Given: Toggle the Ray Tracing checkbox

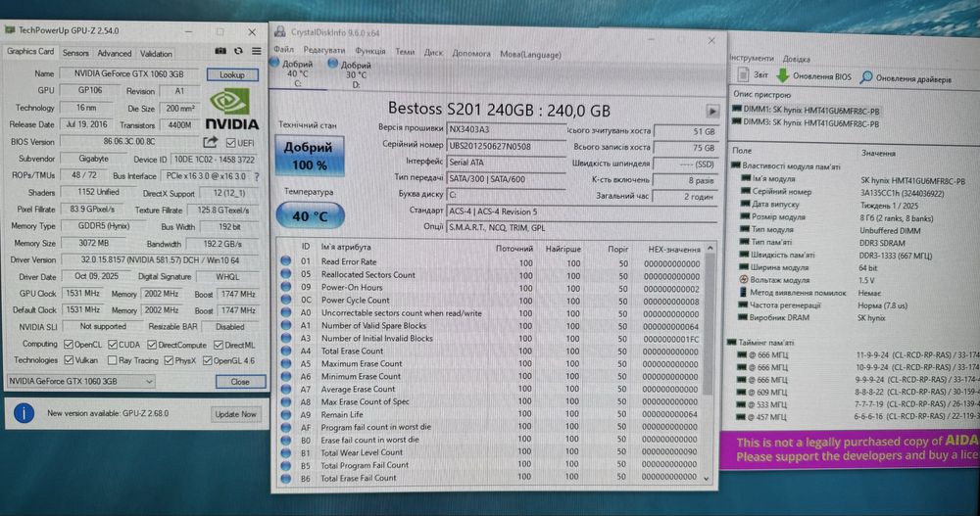Looking at the screenshot, I should tap(112, 359).
